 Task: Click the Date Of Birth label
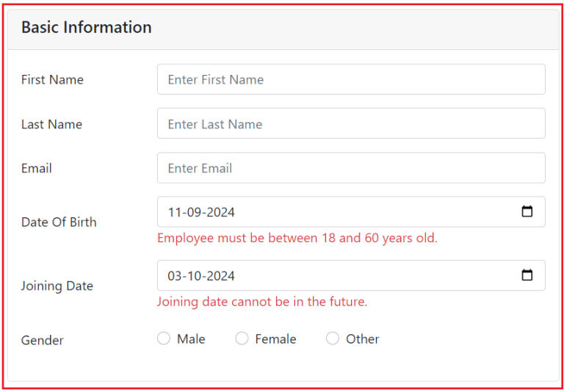pyautogui.click(x=59, y=222)
